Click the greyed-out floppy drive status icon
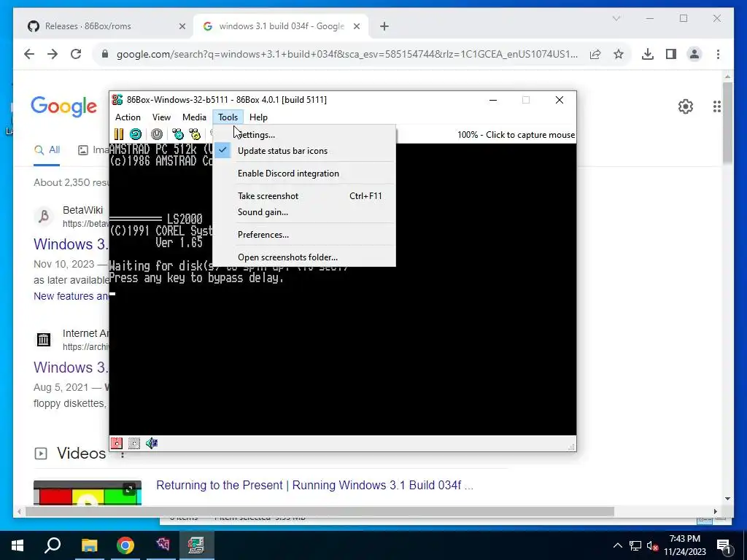747x560 pixels. pyautogui.click(x=134, y=443)
